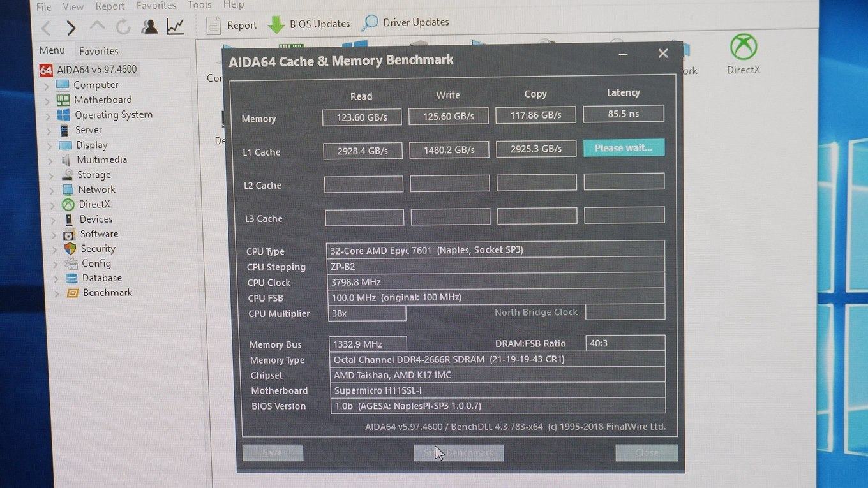Click the Report toolbar button
The image size is (868, 488).
232,25
